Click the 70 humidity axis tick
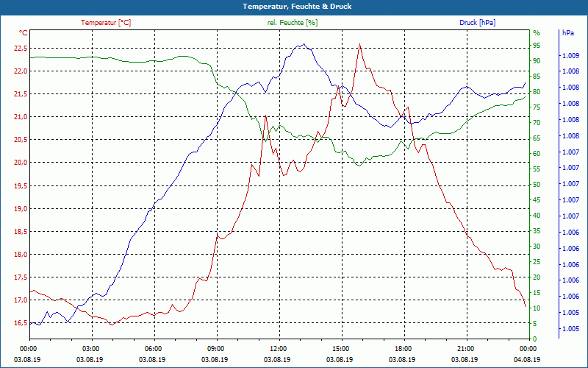Screen dimensions: 588x368 pyautogui.click(x=537, y=123)
